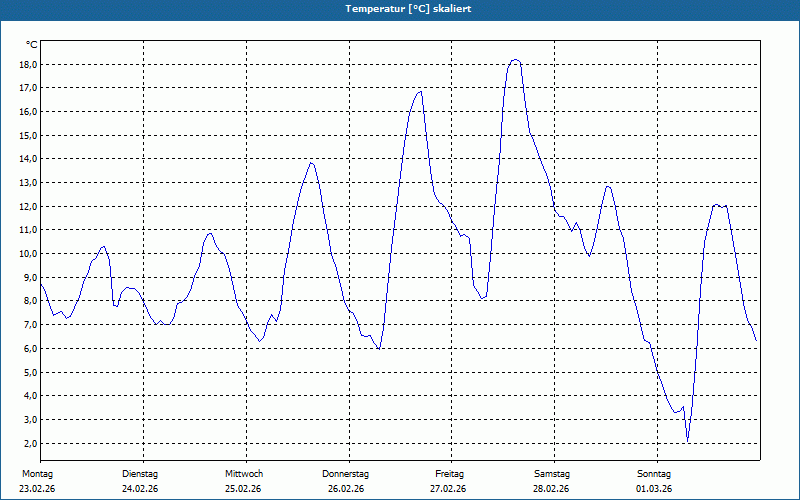Click the 18,0 axis label
800x500 pixels.
(x=28, y=65)
